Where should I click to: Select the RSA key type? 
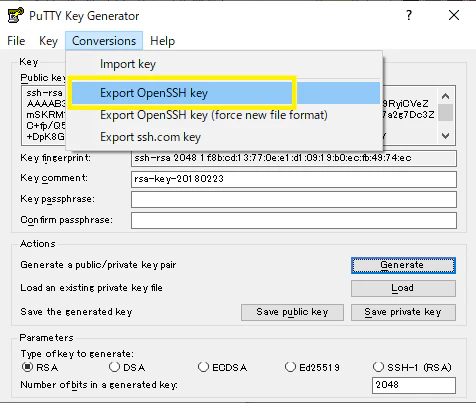[x=27, y=367]
